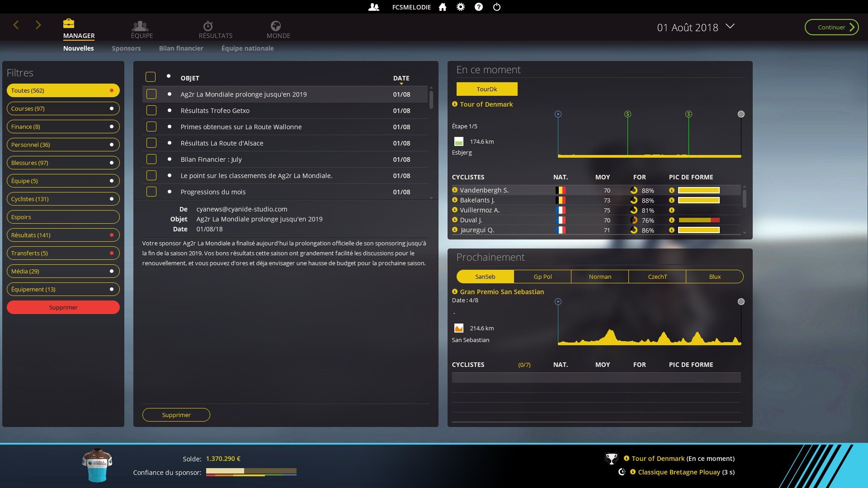868x488 pixels.
Task: Click info icon next to Tour of Denmark
Action: tap(455, 104)
